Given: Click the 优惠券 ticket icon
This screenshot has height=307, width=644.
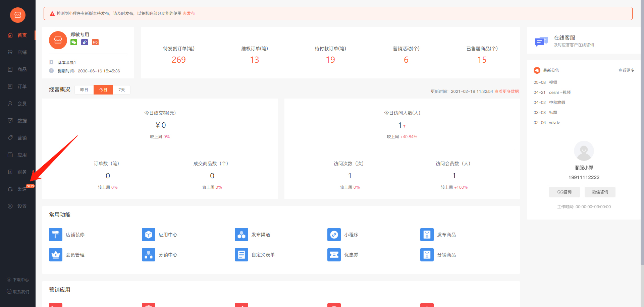Looking at the screenshot, I should point(334,255).
